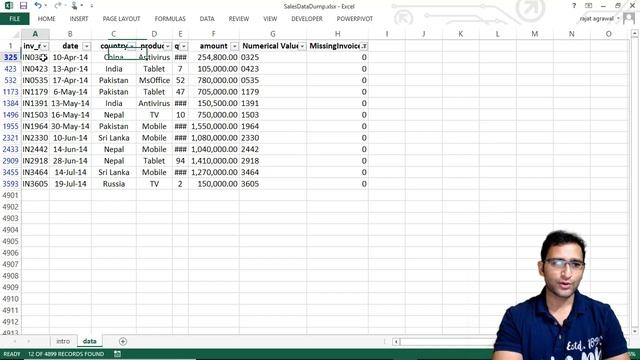Click amount cell 254,800.00
Image resolution: width=640 pixels, height=360 pixels.
[213, 58]
